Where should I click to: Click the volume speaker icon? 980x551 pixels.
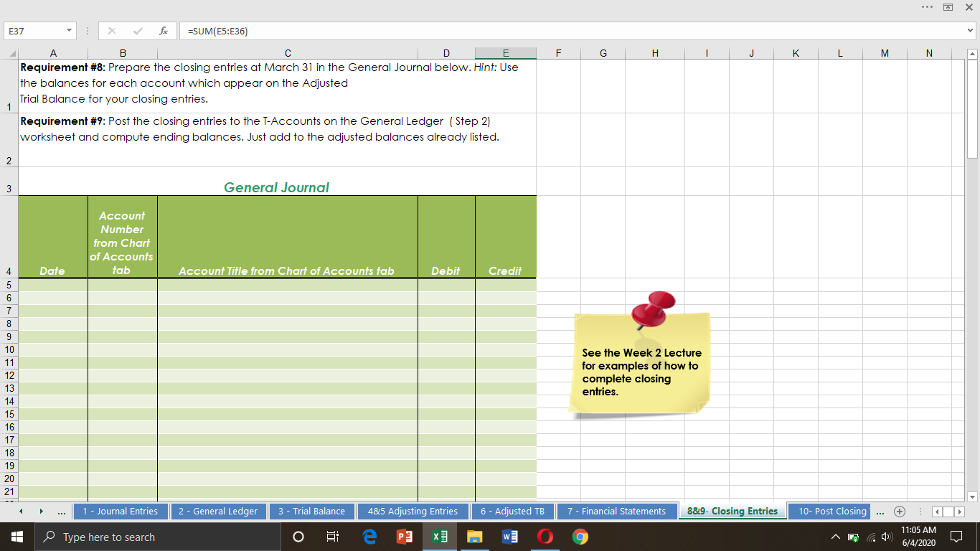[x=887, y=537]
